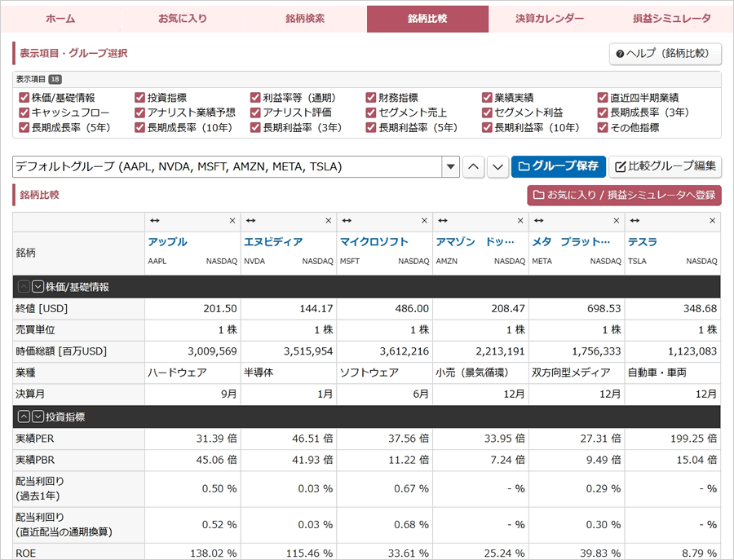Select the アップル closing price 201.50
Screen dimensions: 734x560
(220, 309)
